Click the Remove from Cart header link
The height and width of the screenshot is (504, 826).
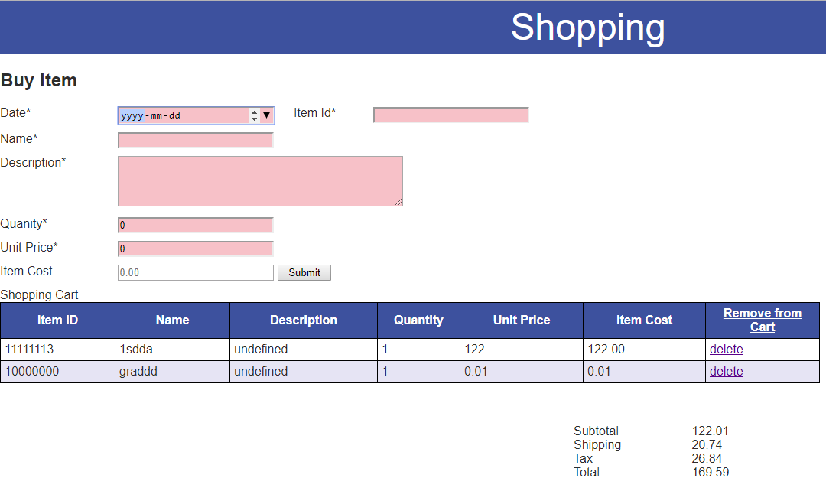pos(762,320)
